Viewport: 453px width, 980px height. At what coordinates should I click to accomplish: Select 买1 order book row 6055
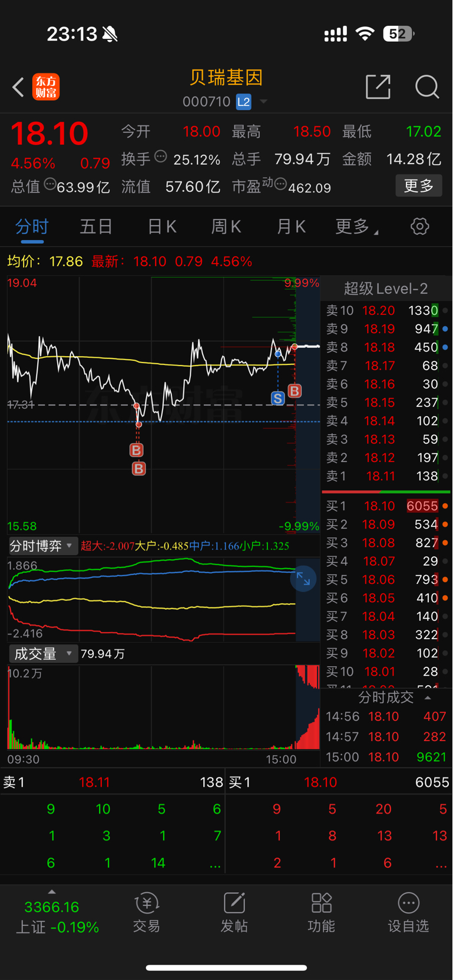pos(386,506)
